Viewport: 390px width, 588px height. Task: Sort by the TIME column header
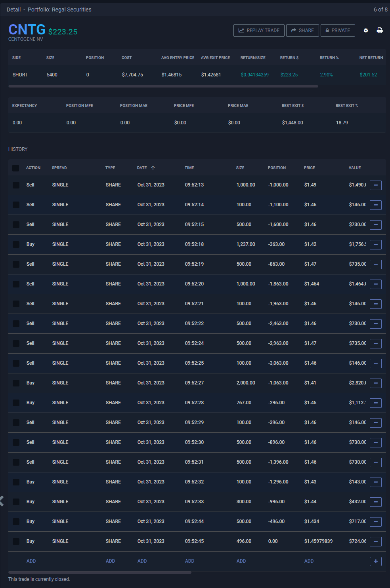(x=189, y=168)
